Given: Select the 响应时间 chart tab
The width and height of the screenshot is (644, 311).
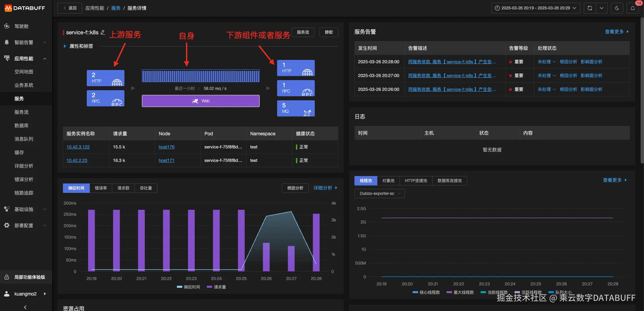Looking at the screenshot, I should click(x=76, y=188).
